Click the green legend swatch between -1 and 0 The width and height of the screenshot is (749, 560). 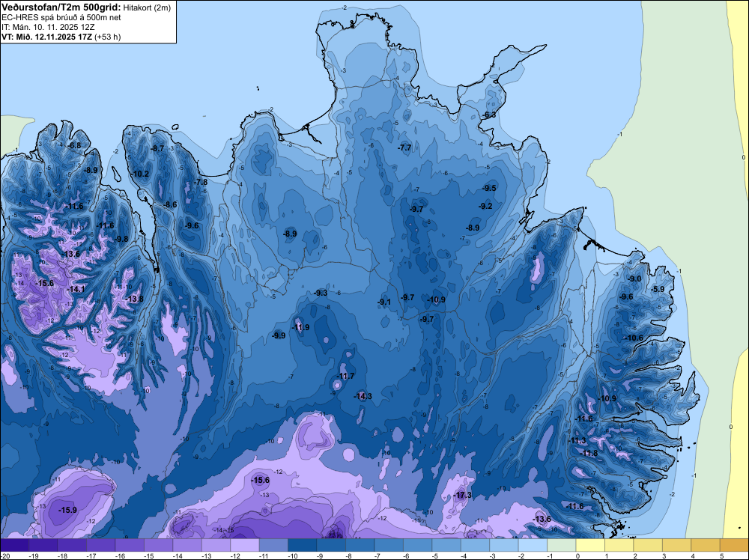point(562,545)
